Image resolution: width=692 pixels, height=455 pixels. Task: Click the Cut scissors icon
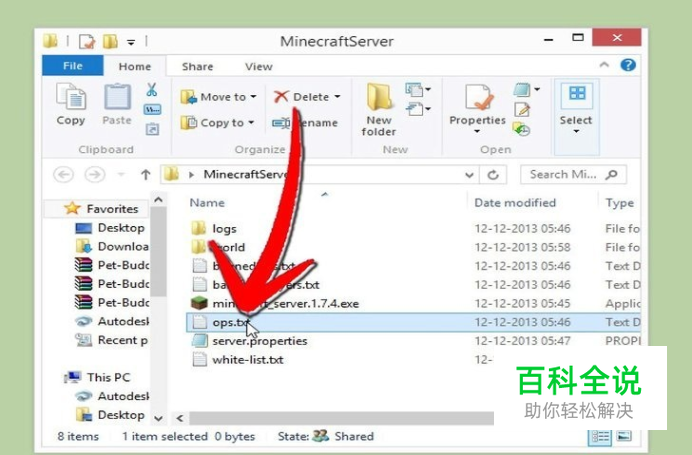[152, 90]
